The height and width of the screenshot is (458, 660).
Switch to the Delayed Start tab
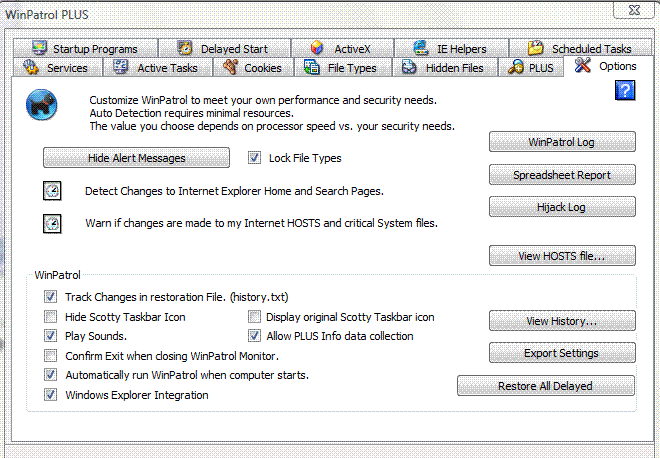[x=224, y=48]
